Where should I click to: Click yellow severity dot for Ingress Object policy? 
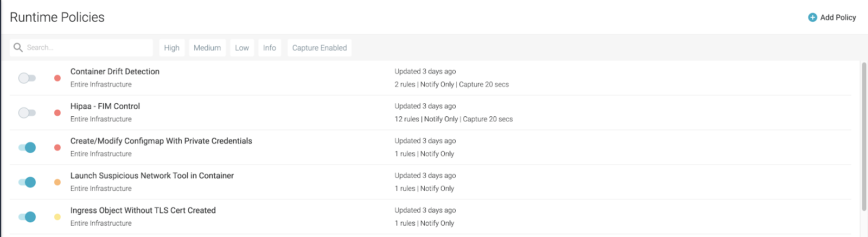tap(58, 217)
